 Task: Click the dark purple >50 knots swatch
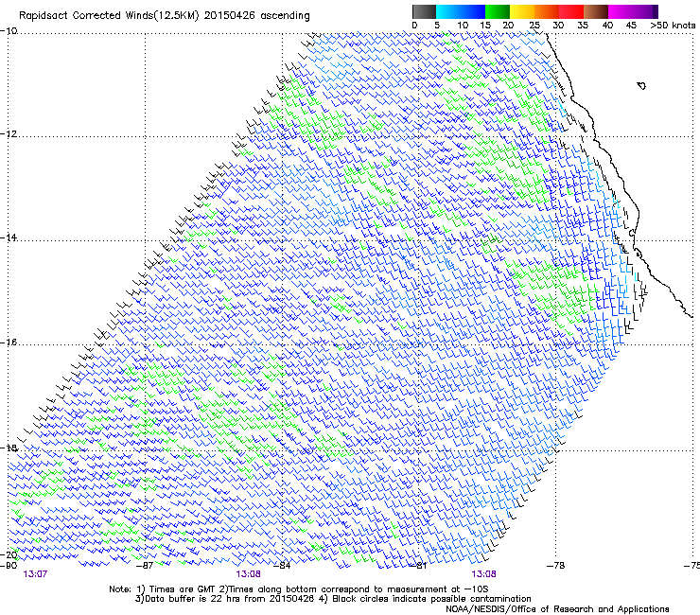coord(656,12)
